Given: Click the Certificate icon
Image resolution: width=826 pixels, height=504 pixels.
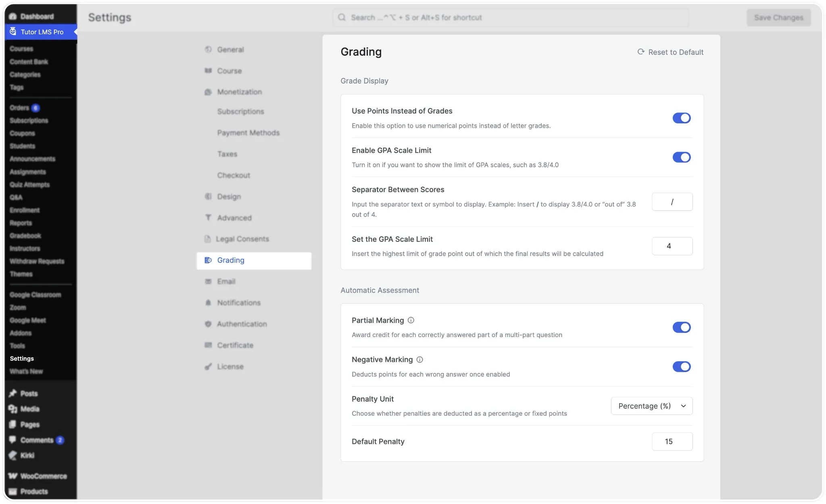Looking at the screenshot, I should click(208, 345).
